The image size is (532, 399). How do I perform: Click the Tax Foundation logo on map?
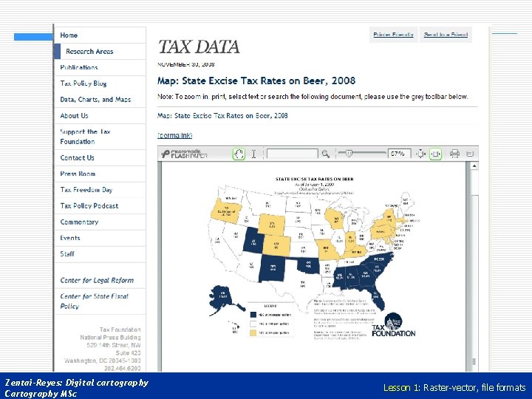click(393, 325)
